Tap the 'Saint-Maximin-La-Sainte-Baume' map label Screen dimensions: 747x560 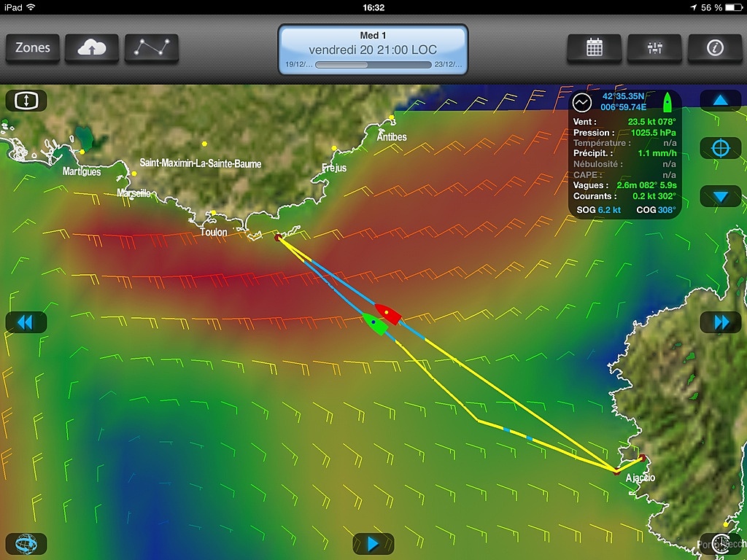point(200,163)
